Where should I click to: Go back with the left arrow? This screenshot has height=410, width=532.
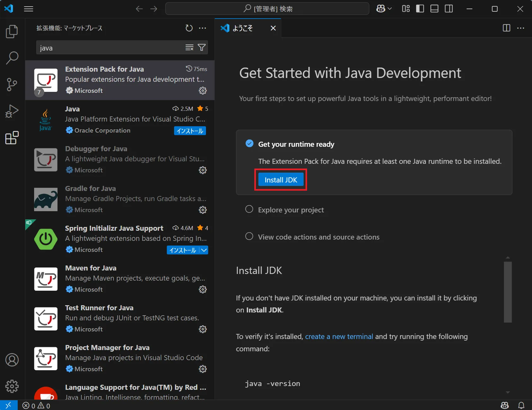coord(139,9)
